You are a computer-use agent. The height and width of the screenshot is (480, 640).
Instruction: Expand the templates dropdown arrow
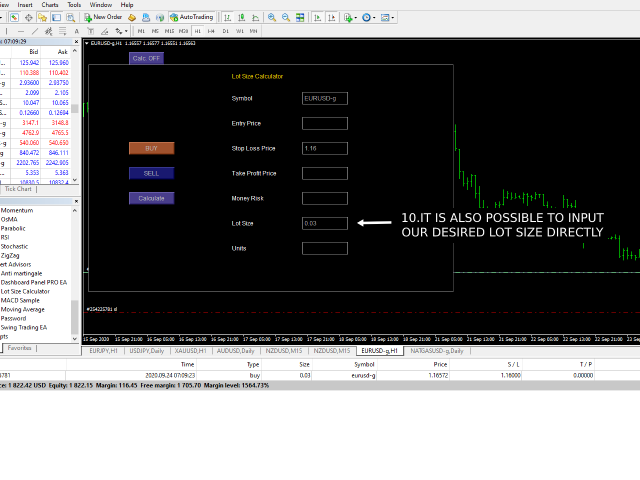coord(393,18)
